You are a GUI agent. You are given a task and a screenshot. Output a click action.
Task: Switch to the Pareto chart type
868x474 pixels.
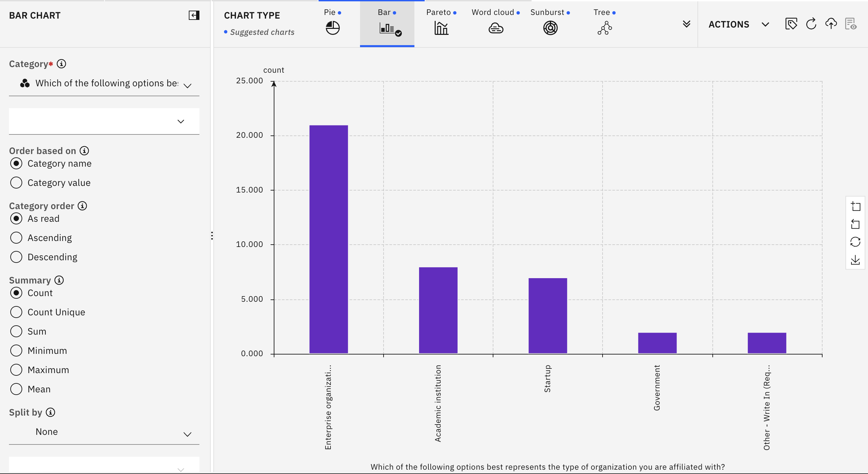pyautogui.click(x=441, y=28)
